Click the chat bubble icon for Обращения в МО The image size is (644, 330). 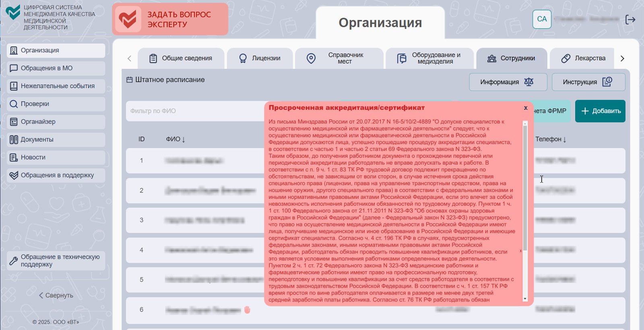14,68
